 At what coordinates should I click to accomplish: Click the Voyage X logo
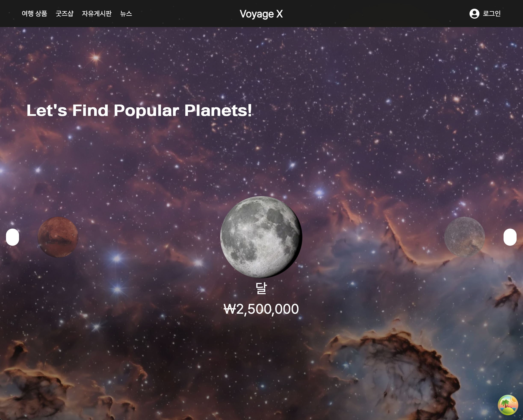point(261,14)
